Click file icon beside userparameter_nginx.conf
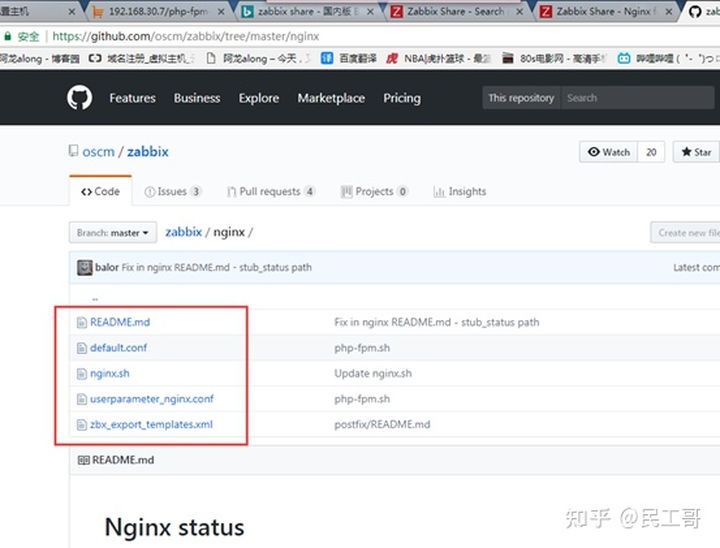720x548 pixels. coord(81,399)
